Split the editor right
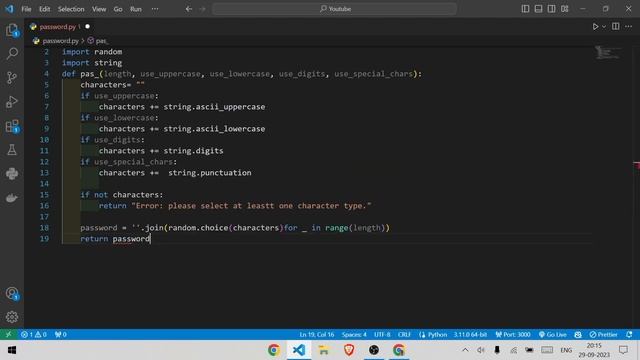Viewport: 640px width, 360px height. coord(616,27)
